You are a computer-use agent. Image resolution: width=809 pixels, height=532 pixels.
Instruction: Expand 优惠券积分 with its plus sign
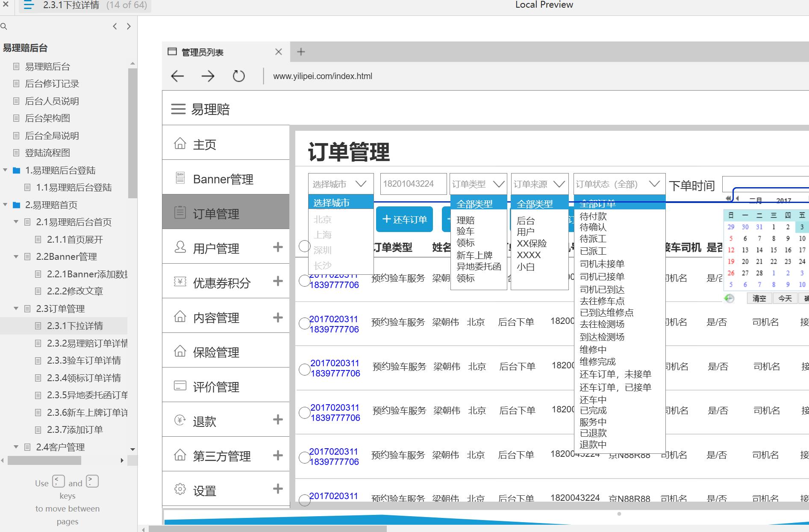278,281
